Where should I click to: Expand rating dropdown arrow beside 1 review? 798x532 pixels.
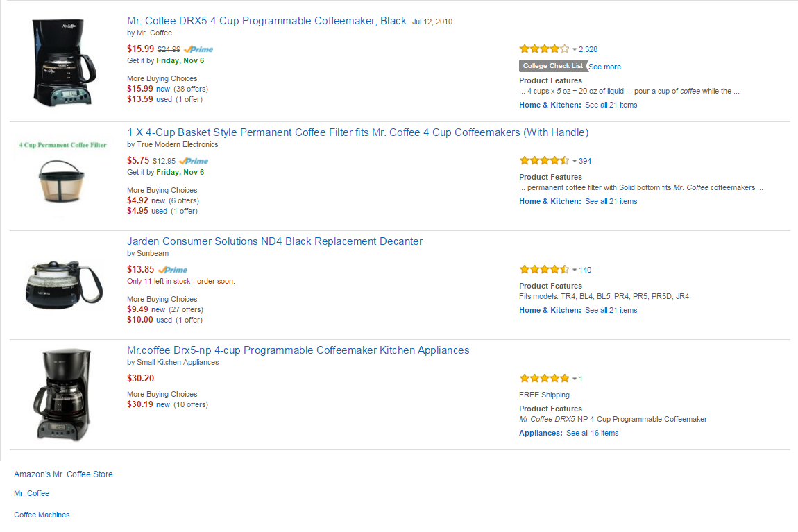coord(575,379)
